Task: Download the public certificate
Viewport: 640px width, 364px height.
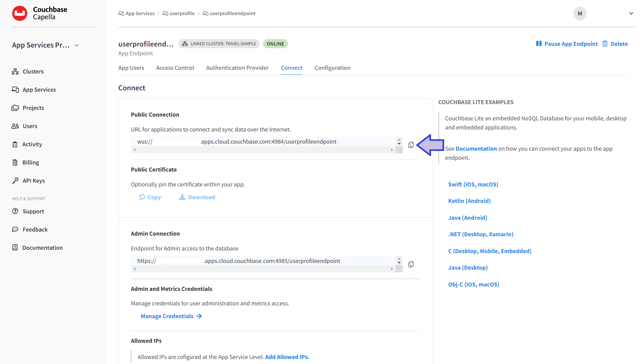Action: (197, 197)
